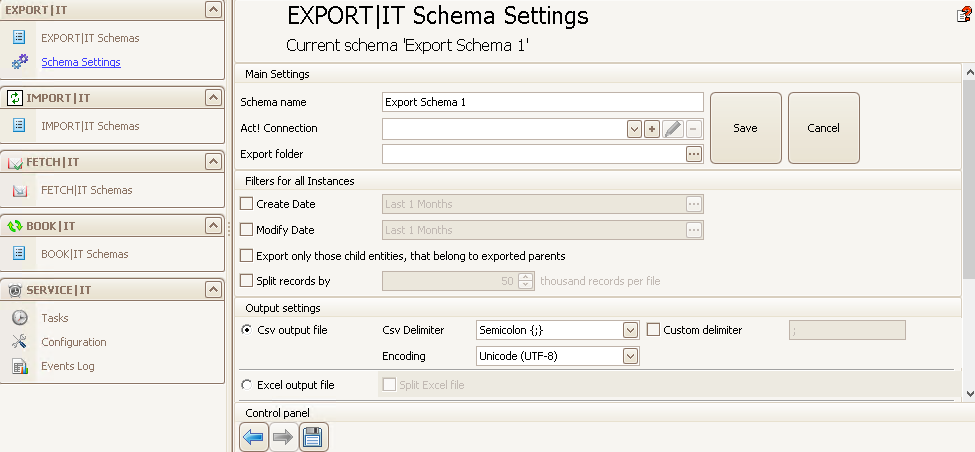
Task: Save using the floppy disk icon
Action: point(314,437)
